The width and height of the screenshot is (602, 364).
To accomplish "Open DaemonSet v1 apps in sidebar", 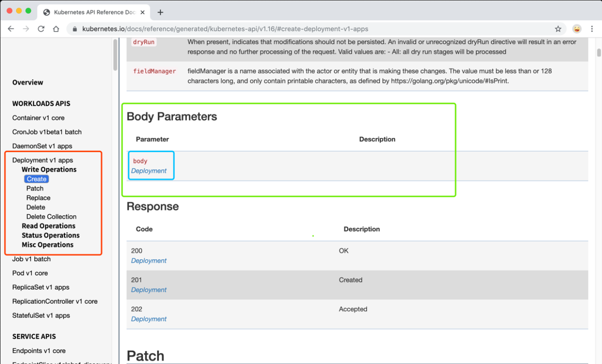I will [x=42, y=146].
